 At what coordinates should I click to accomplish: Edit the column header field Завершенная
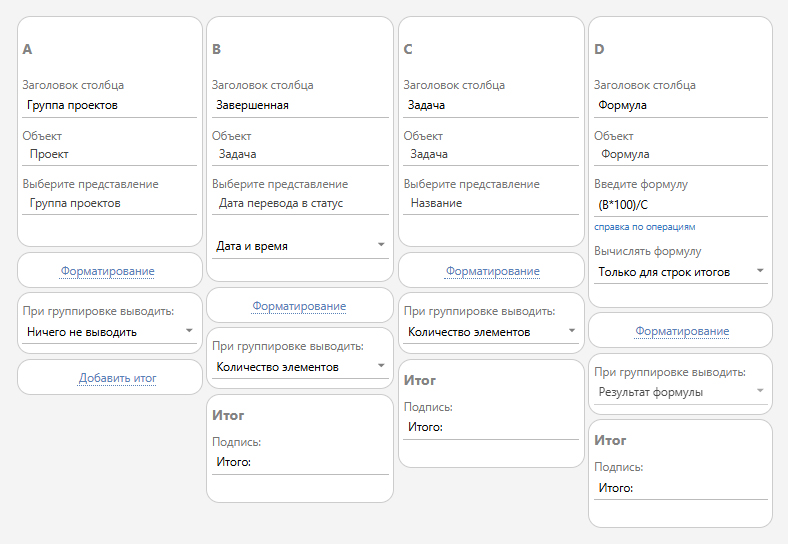click(x=300, y=106)
